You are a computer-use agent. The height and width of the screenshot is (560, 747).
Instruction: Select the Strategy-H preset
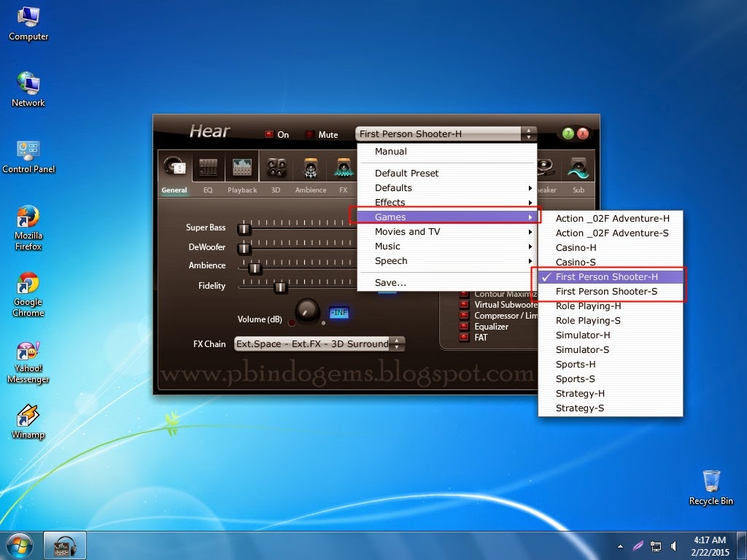(x=611, y=394)
